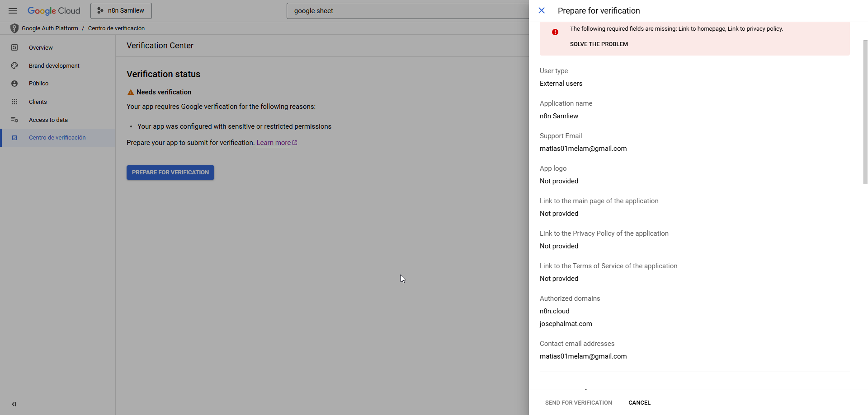Open the Learn more link
The image size is (868, 415).
click(x=274, y=143)
